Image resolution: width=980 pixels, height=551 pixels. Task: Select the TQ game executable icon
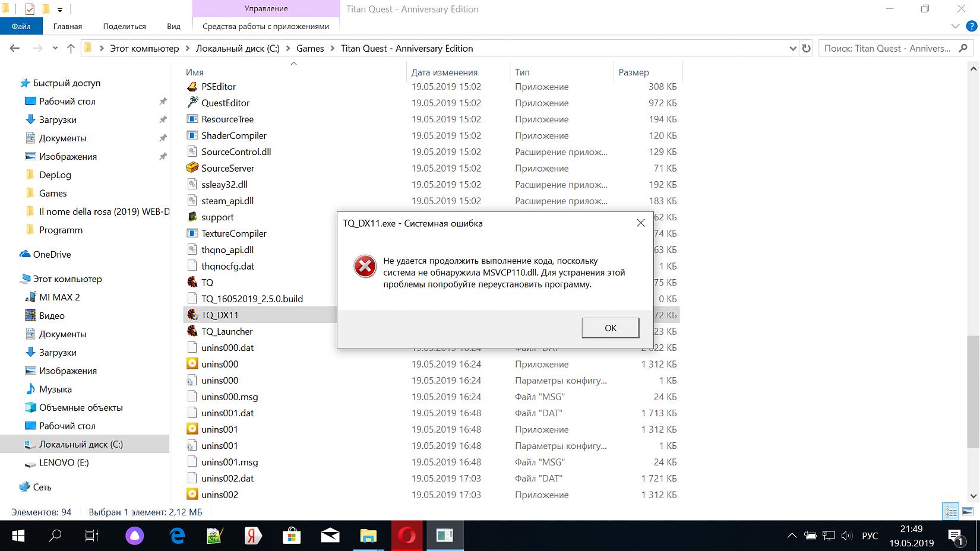(192, 283)
